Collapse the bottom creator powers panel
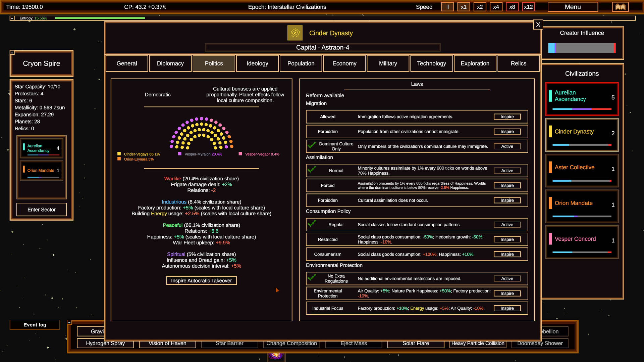 (69, 322)
